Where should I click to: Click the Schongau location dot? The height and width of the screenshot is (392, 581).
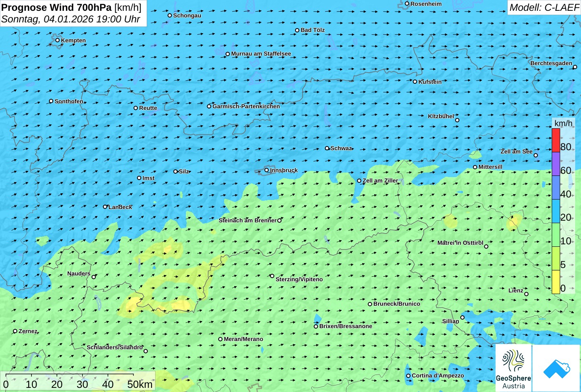click(x=170, y=15)
